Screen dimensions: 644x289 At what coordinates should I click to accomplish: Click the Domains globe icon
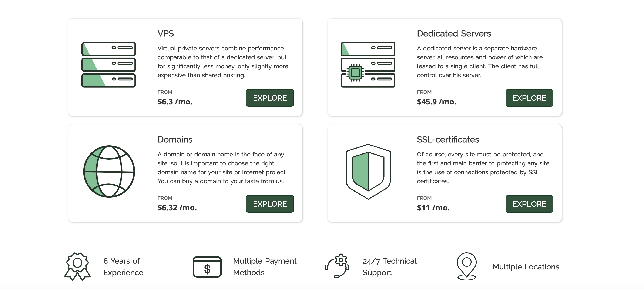(109, 172)
